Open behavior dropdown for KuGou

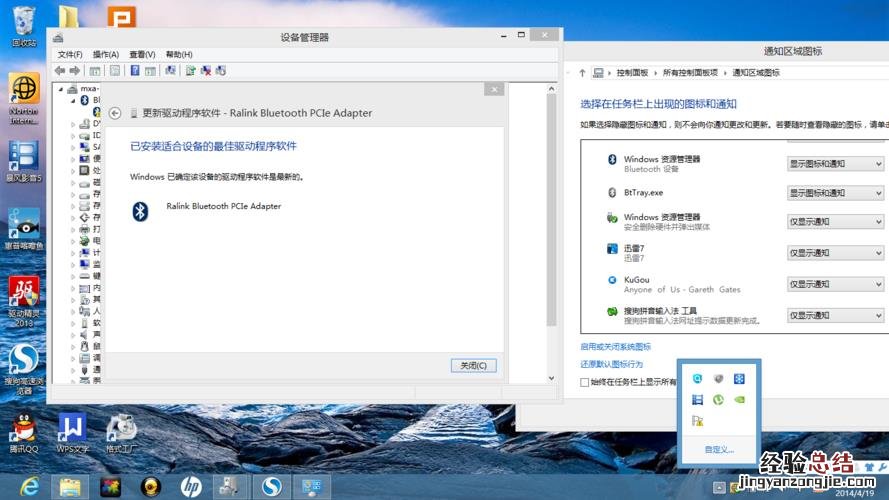835,284
